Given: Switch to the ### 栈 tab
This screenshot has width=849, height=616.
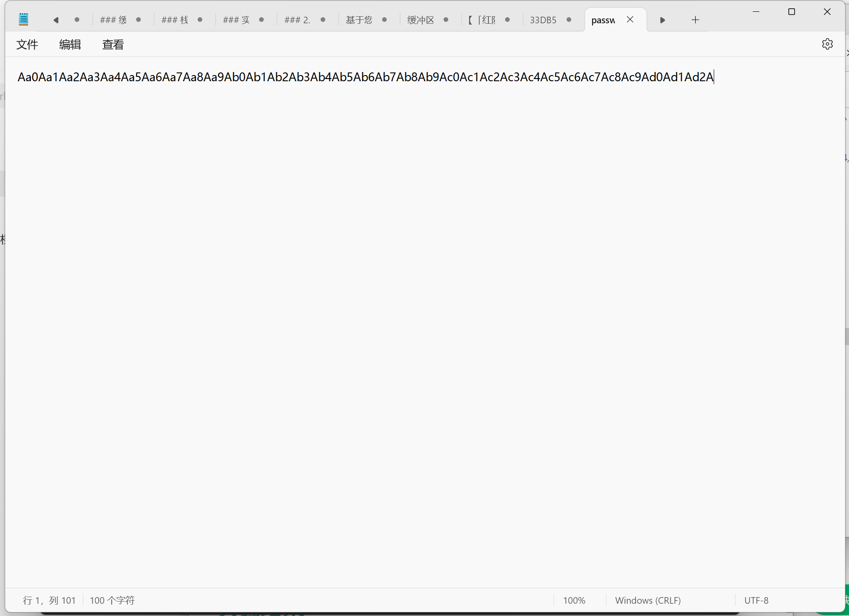Looking at the screenshot, I should pyautogui.click(x=174, y=20).
